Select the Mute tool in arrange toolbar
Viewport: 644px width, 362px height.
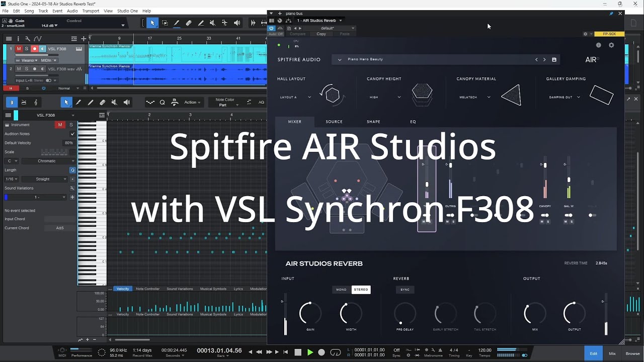[x=212, y=23]
